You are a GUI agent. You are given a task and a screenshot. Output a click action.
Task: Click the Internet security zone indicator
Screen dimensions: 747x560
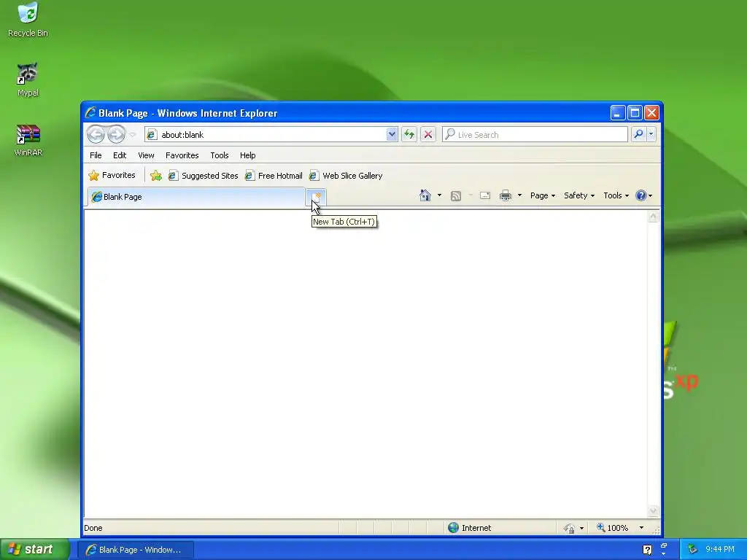[469, 528]
